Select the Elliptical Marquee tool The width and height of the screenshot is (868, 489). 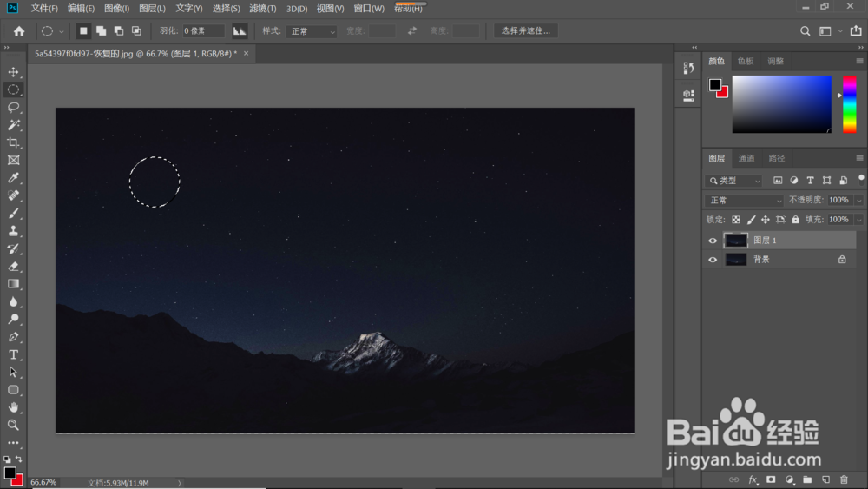coord(13,89)
